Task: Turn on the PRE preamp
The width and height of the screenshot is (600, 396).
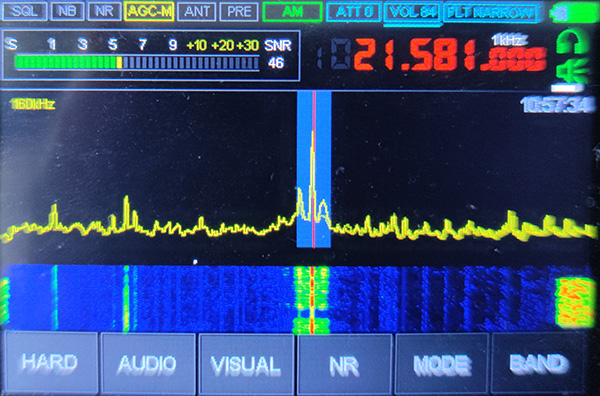Action: point(239,11)
